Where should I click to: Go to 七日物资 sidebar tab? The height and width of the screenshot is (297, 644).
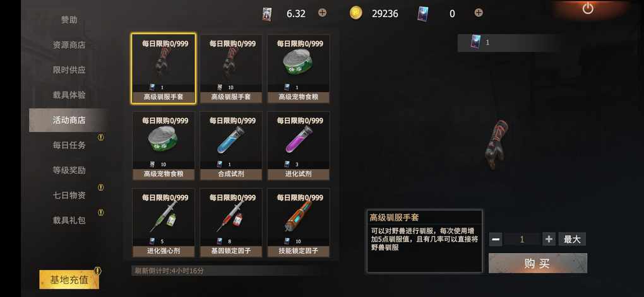pos(69,195)
